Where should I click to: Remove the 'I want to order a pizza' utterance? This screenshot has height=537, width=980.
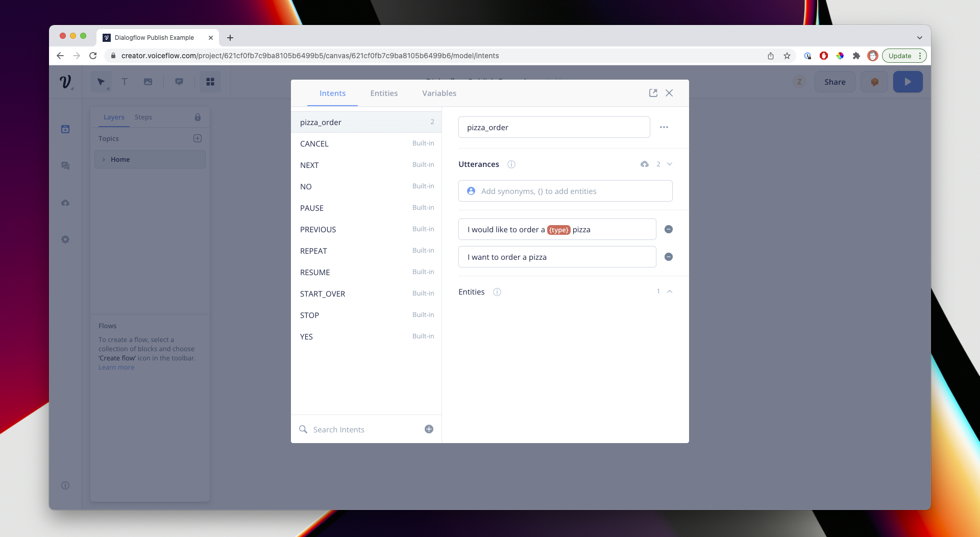point(668,257)
